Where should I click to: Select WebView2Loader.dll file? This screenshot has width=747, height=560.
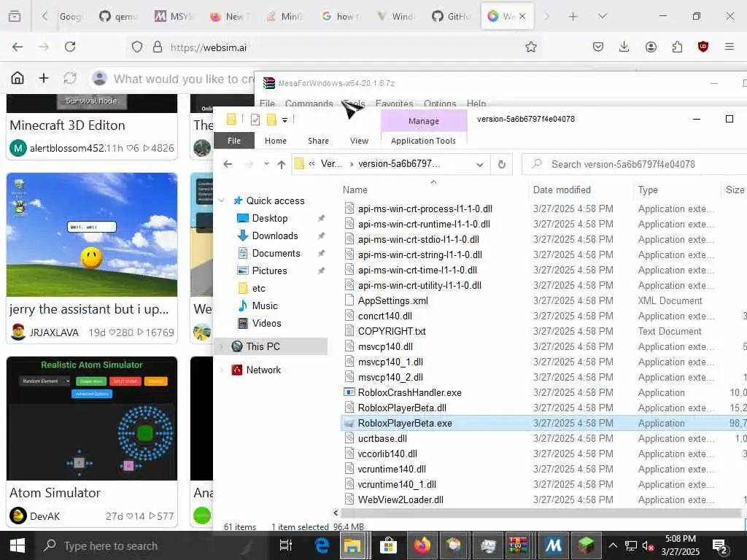click(400, 499)
